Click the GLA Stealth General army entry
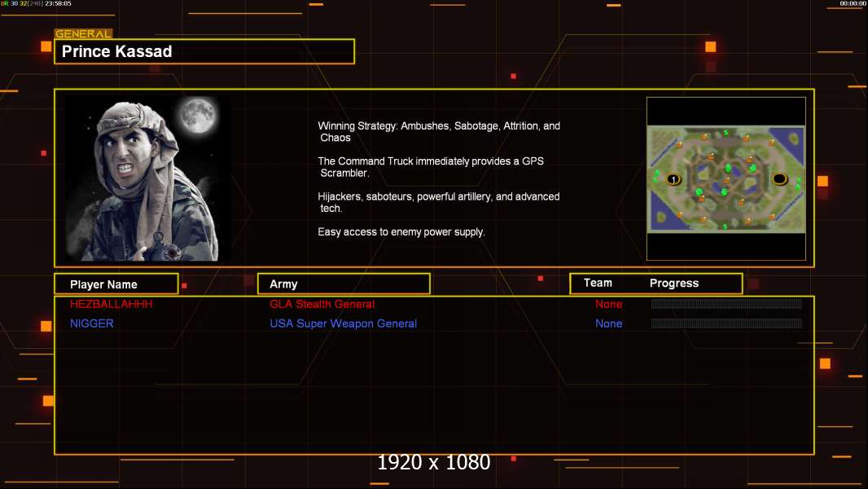This screenshot has height=489, width=868. 322,304
